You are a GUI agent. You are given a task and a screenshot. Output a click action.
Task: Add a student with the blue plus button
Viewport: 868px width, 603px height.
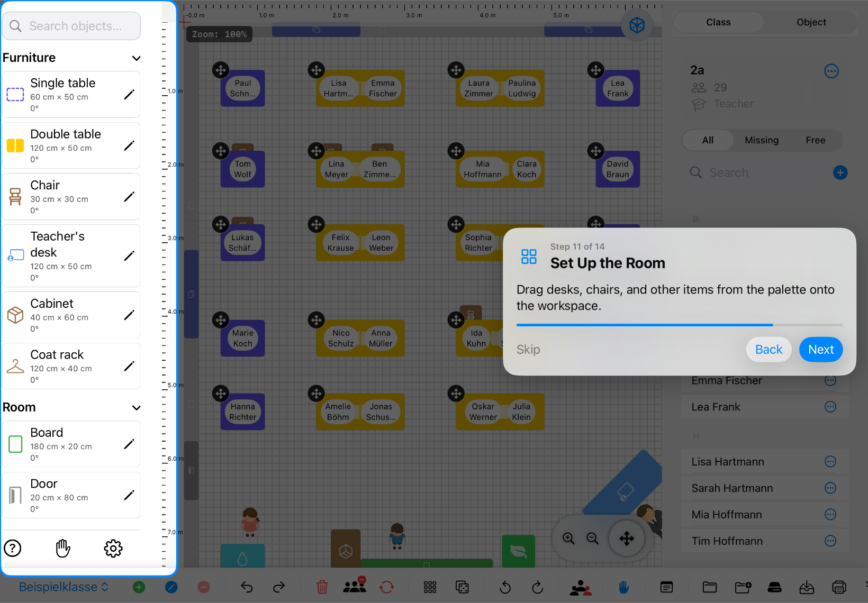(x=840, y=172)
